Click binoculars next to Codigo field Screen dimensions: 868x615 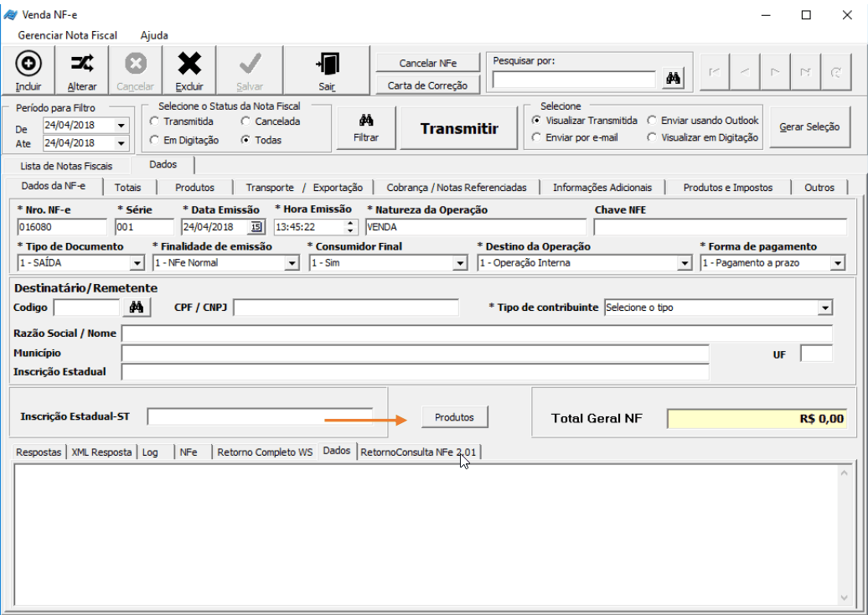click(x=137, y=307)
